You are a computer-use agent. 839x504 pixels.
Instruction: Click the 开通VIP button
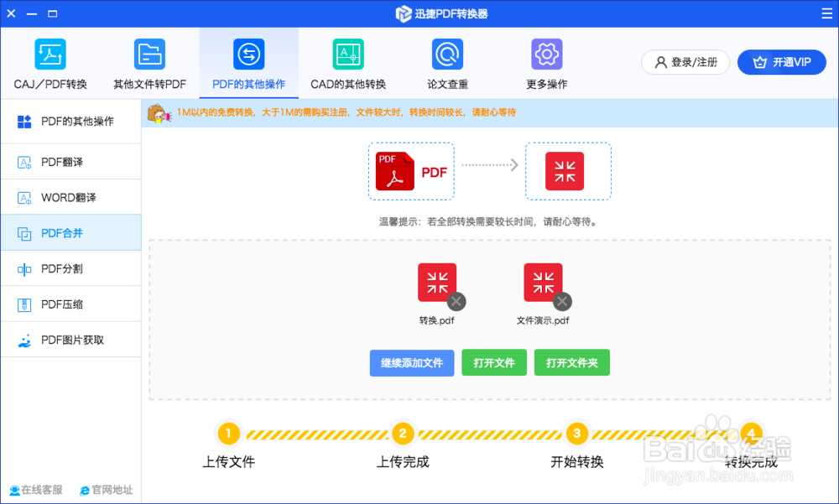tap(781, 62)
